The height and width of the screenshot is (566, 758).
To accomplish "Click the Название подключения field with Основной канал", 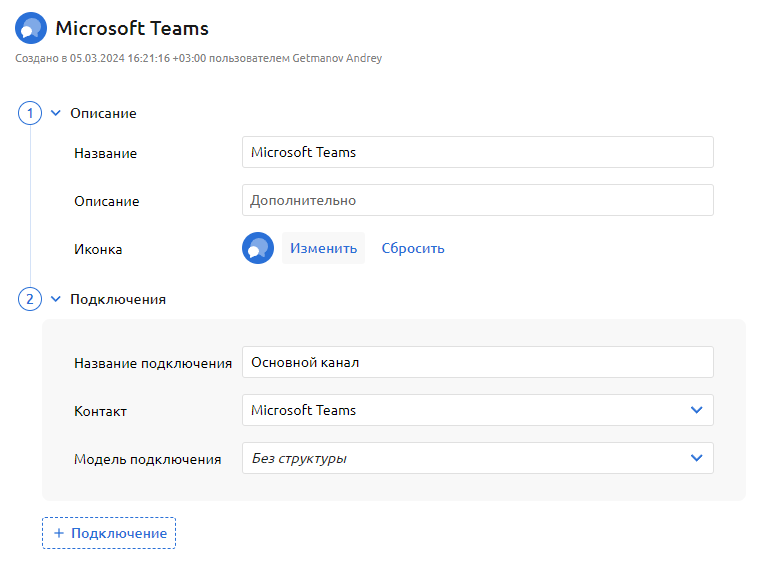I will coord(477,362).
